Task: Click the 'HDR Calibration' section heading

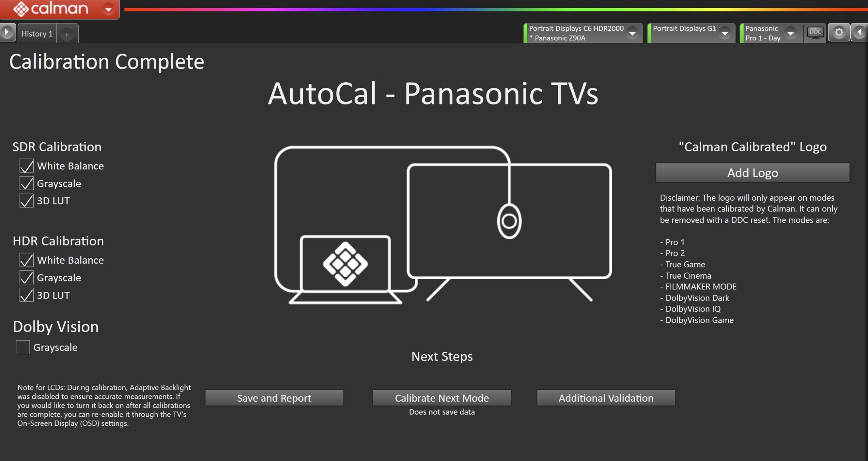Action: click(58, 241)
